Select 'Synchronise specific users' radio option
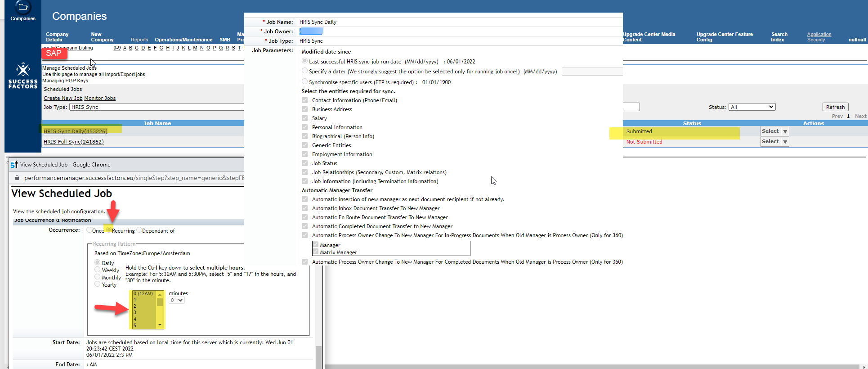This screenshot has height=369, width=868. pos(305,81)
